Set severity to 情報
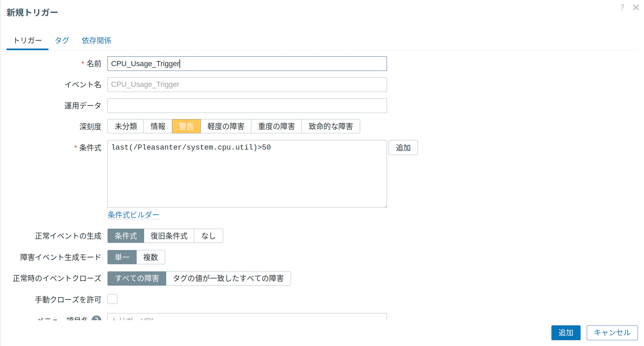Image resolution: width=644 pixels, height=346 pixels. 158,127
